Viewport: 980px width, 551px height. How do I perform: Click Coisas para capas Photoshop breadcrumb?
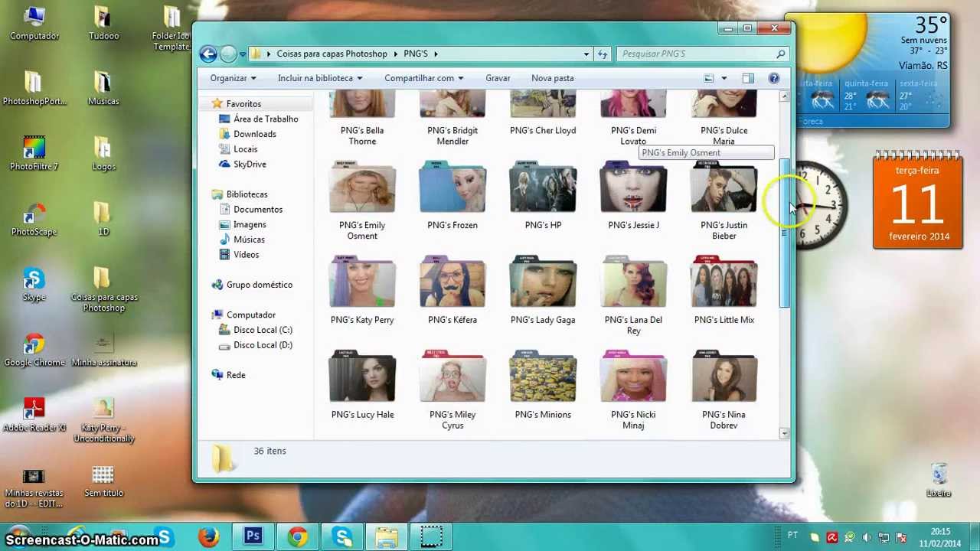click(x=332, y=54)
